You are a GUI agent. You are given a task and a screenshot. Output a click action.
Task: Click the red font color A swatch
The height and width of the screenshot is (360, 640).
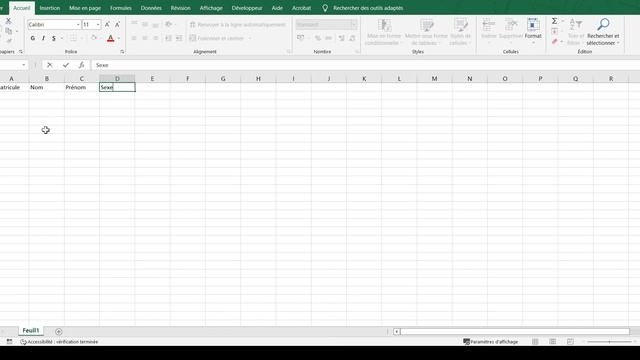(111, 38)
